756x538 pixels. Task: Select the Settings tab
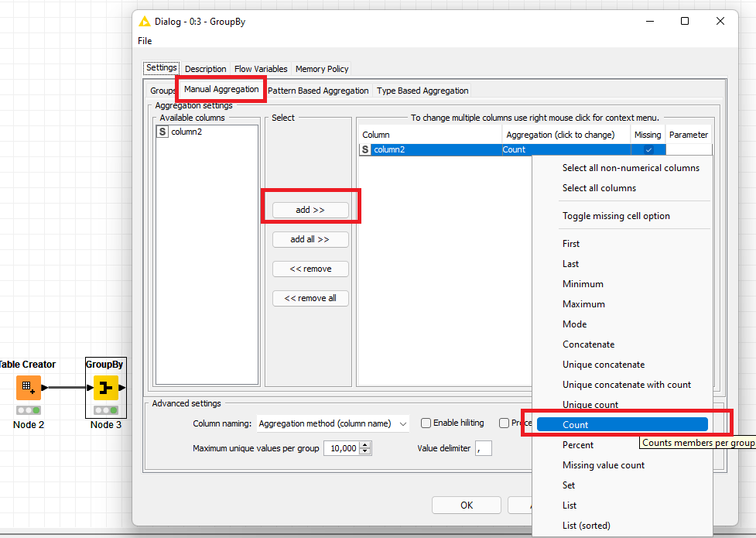[162, 67]
